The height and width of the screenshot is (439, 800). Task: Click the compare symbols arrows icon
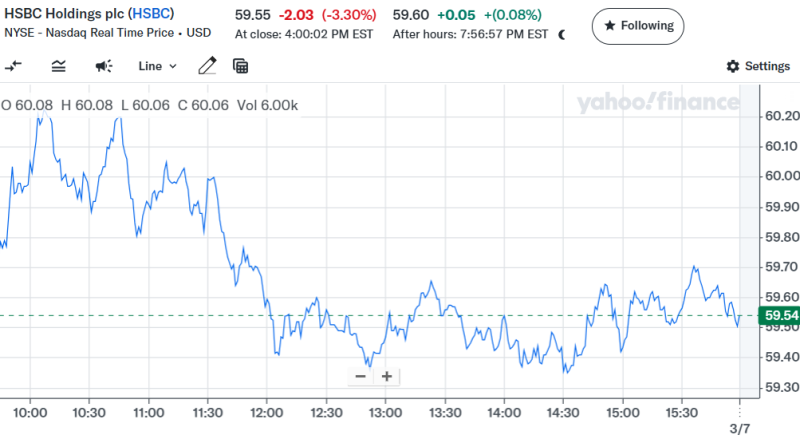click(14, 66)
